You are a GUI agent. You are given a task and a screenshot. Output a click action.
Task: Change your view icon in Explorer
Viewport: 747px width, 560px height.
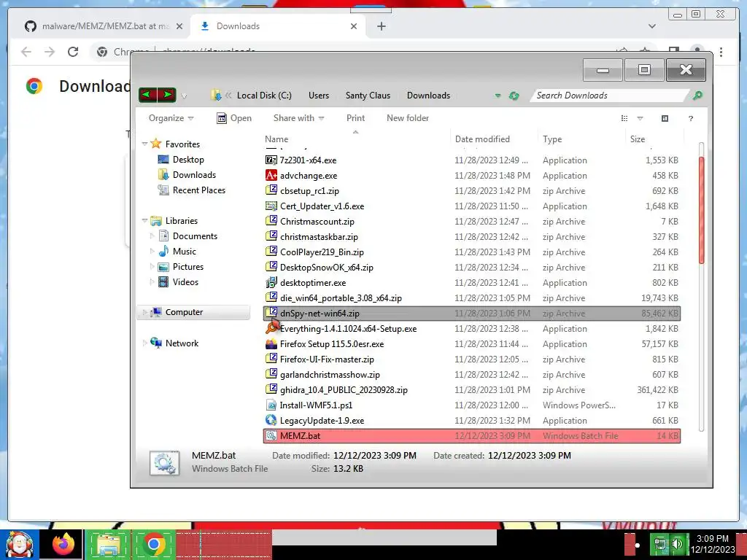[x=624, y=119]
